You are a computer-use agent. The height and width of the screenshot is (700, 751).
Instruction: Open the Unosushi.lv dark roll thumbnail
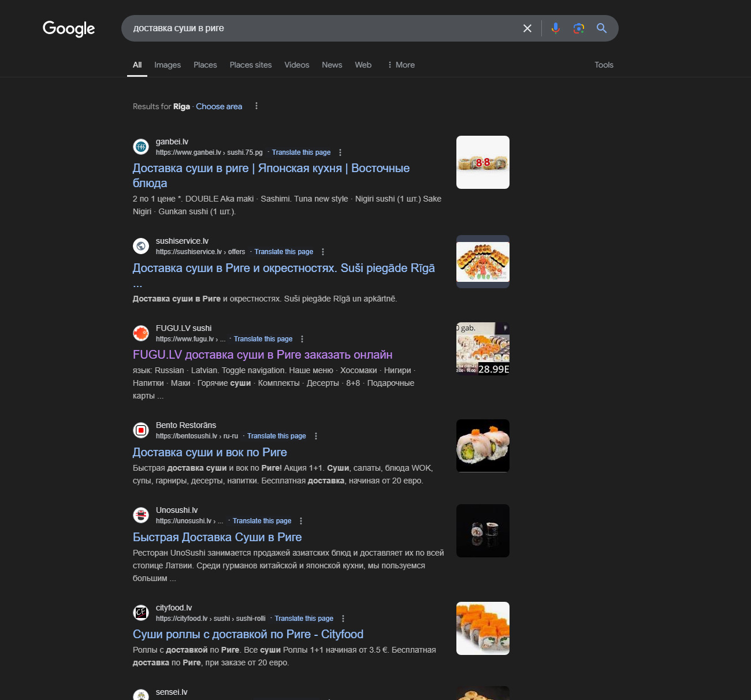pyautogui.click(x=483, y=531)
